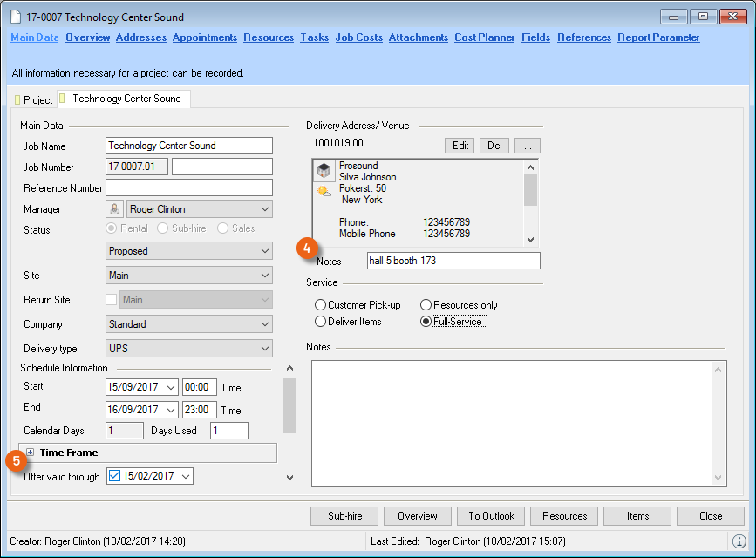Viewport: 756px width, 558px height.
Task: Choose the Deliver Items radio button
Action: point(320,322)
